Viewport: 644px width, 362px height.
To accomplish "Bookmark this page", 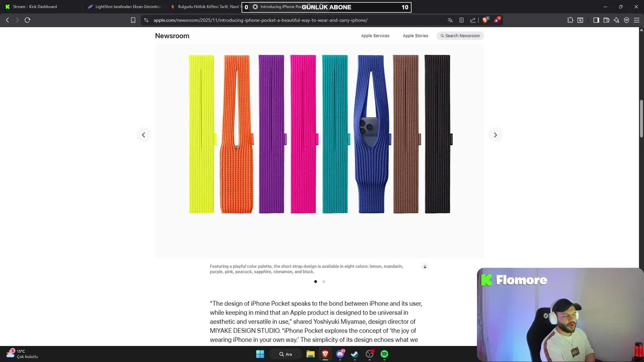I will pos(133,20).
